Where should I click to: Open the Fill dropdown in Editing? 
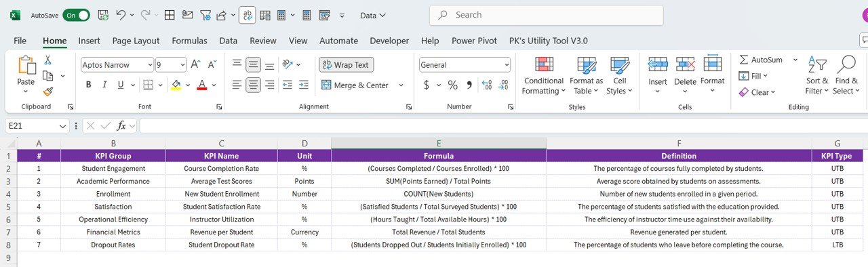click(753, 76)
